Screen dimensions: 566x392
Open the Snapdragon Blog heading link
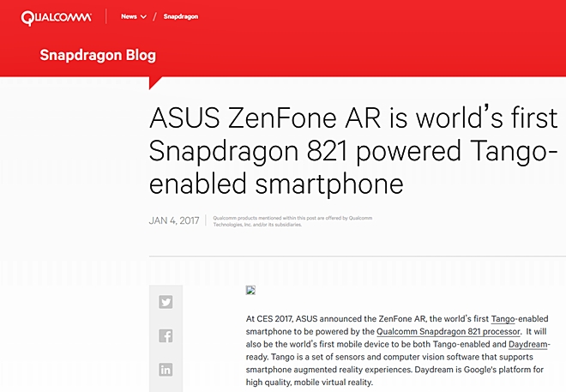click(x=98, y=55)
